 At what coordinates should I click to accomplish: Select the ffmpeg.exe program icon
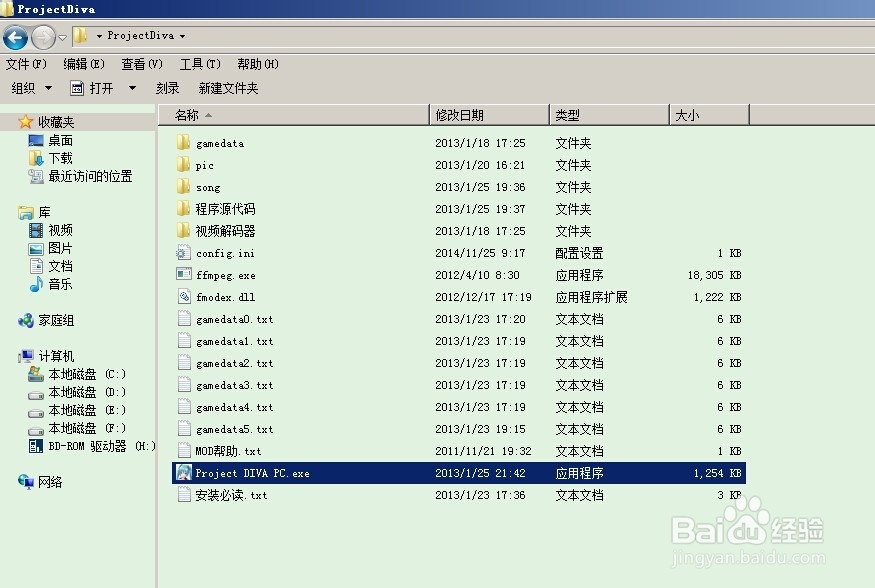pyautogui.click(x=185, y=275)
